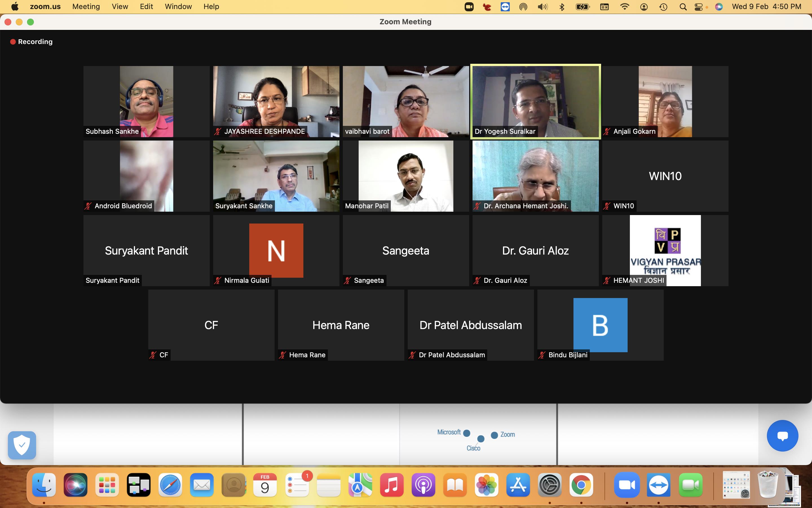Image resolution: width=812 pixels, height=508 pixels.
Task: Select vaibhavi barot's video tile
Action: tap(406, 102)
